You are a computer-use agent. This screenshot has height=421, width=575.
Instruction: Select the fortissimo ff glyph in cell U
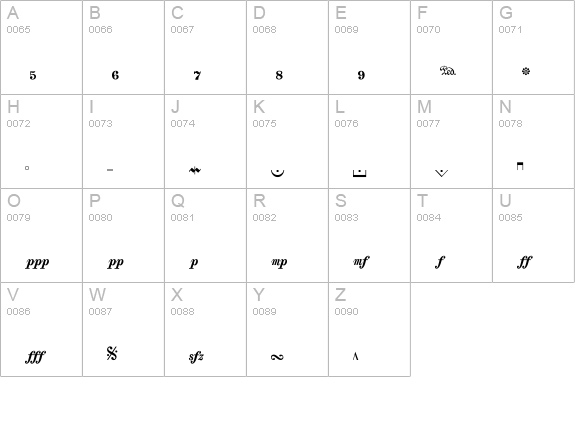coord(525,262)
